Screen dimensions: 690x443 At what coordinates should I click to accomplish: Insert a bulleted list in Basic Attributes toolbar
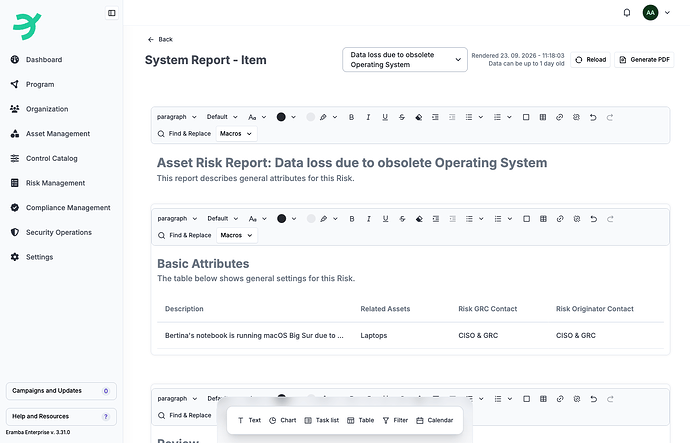[x=470, y=219]
